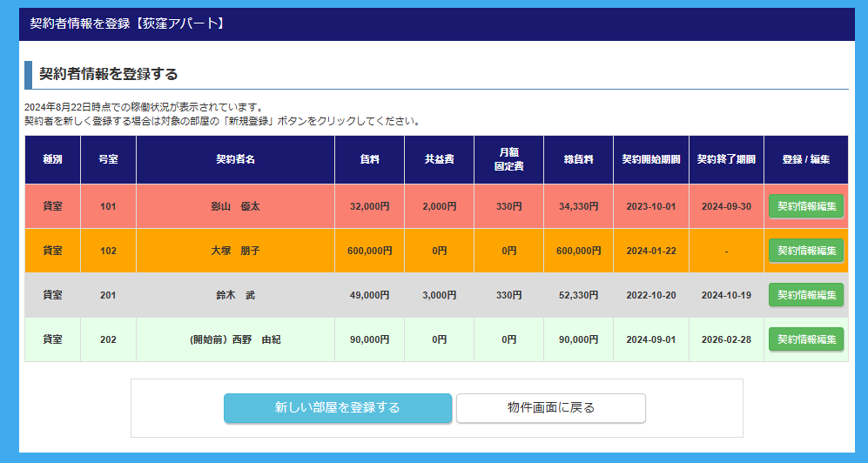
Task: Click the 契約者情報を登録【荻窪アパート】 title bar
Action: (127, 23)
